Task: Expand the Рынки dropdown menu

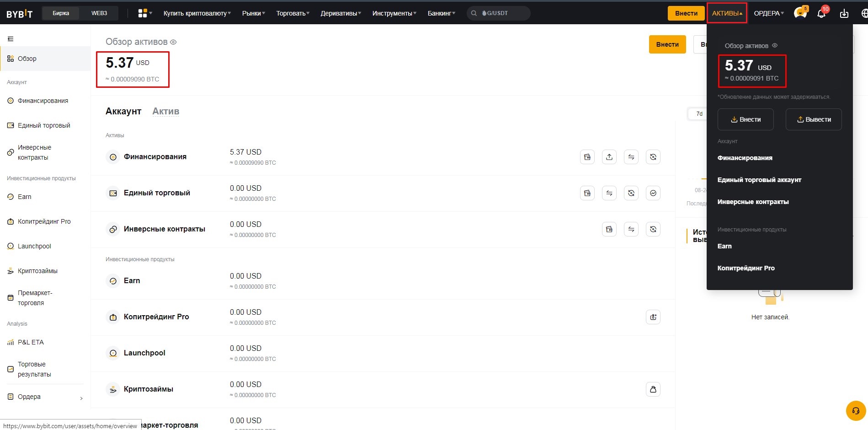Action: pos(254,13)
